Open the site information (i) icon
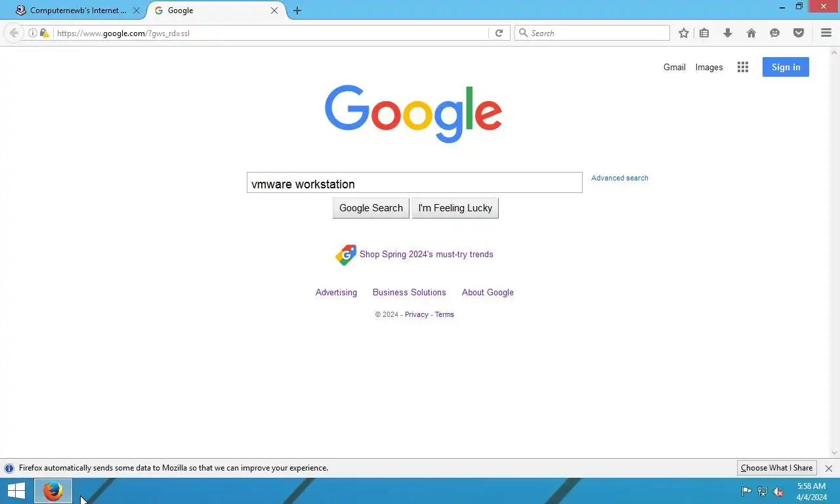 (x=32, y=33)
